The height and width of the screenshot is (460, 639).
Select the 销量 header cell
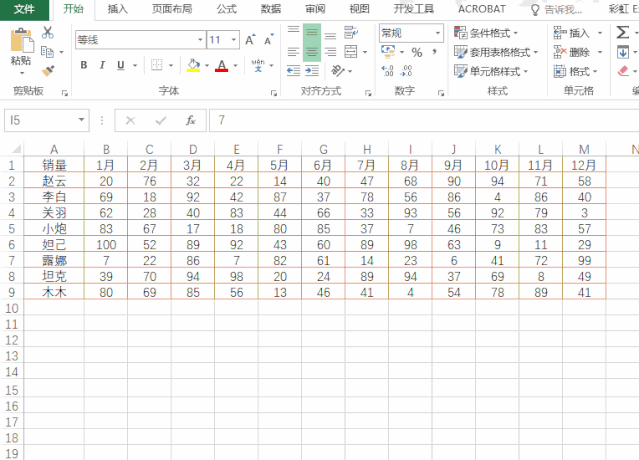[54, 165]
